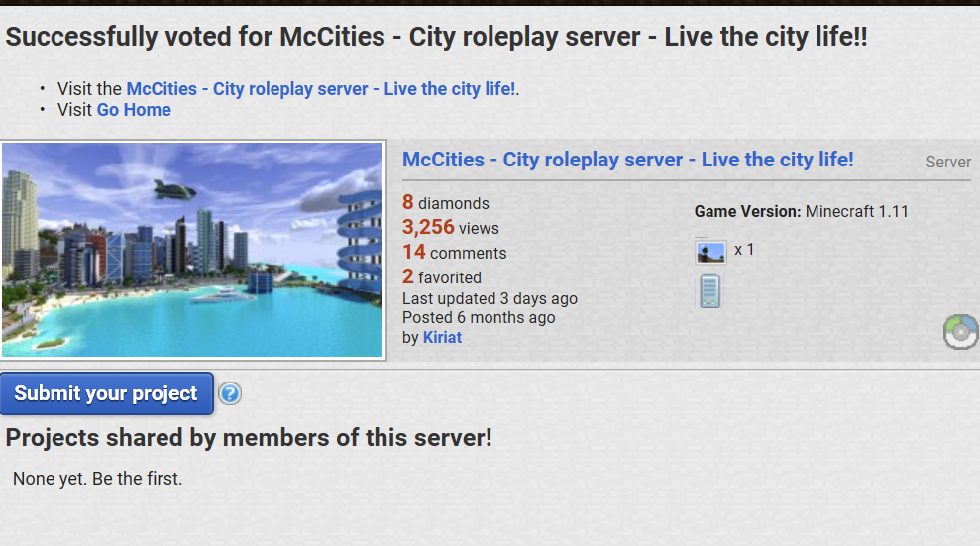The height and width of the screenshot is (546, 980).
Task: Click the 3,256 views statistic
Action: point(451,227)
